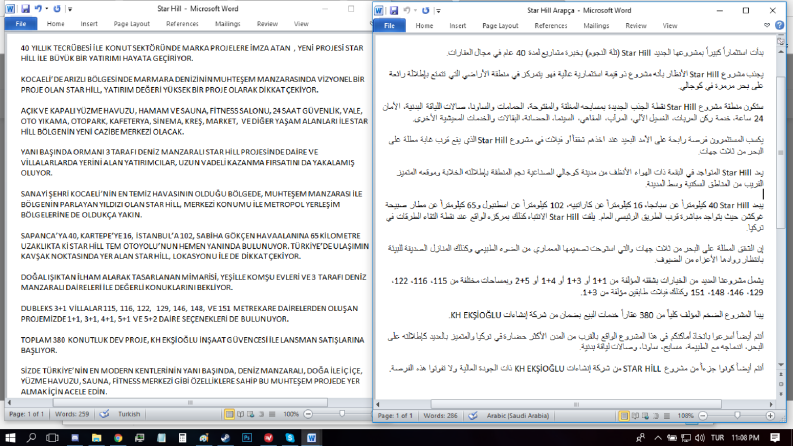This screenshot has width=793, height=446.
Task: Minimize the ribbon in Arapça window
Action: (767, 25)
